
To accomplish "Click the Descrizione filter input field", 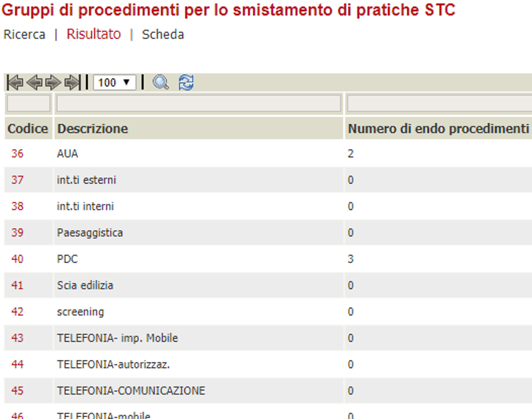I will coord(197,102).
